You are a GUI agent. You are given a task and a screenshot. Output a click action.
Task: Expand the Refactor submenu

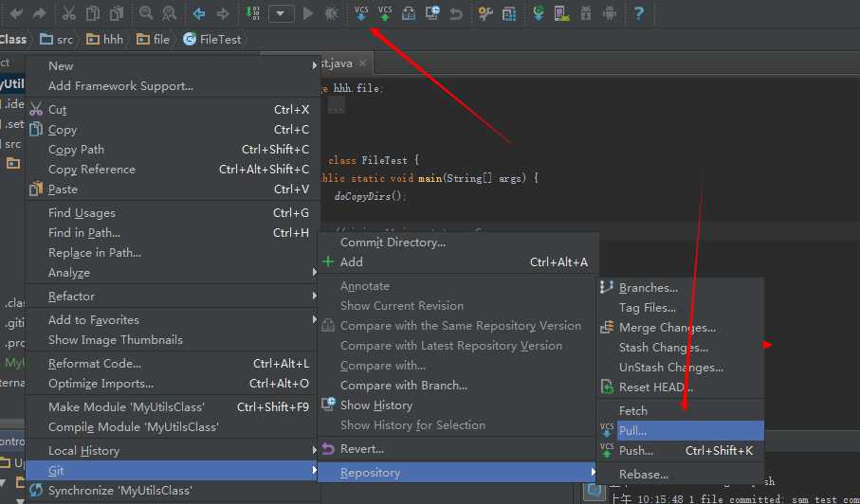(x=174, y=296)
